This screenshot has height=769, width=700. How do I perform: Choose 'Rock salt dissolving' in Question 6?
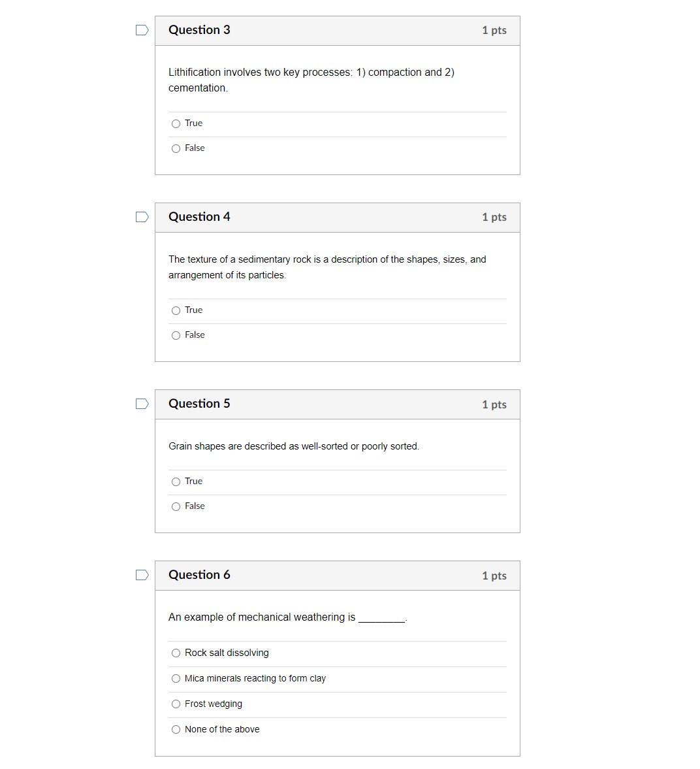click(176, 653)
